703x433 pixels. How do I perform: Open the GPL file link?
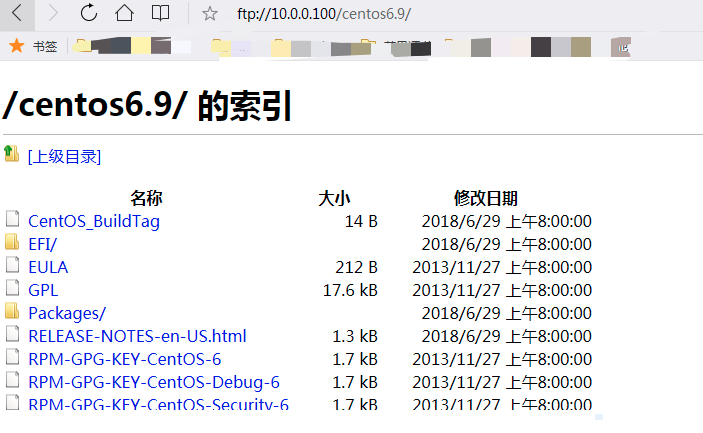pos(43,290)
